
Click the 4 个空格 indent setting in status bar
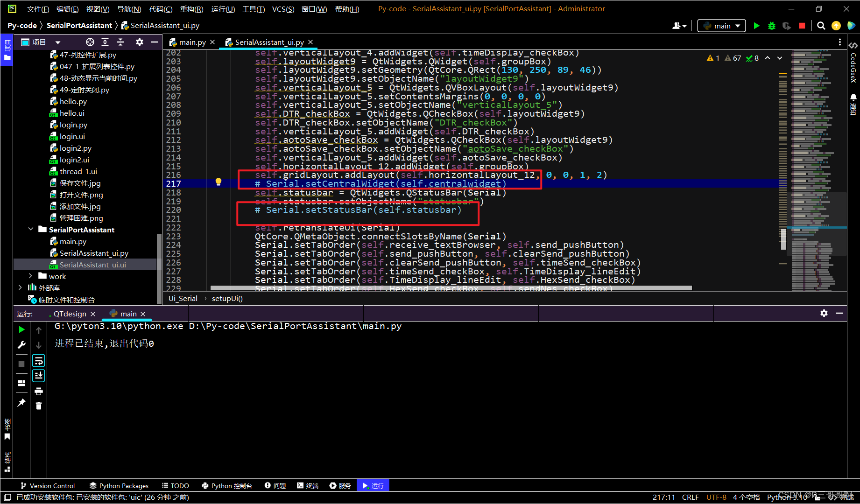(x=746, y=497)
